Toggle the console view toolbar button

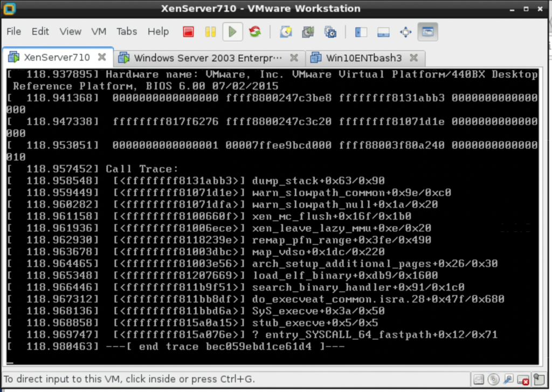427,32
